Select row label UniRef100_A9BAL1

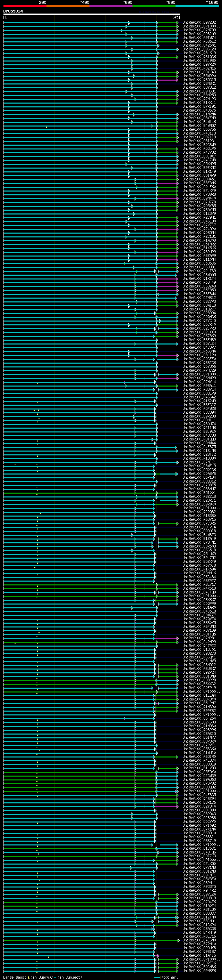coord(199,386)
